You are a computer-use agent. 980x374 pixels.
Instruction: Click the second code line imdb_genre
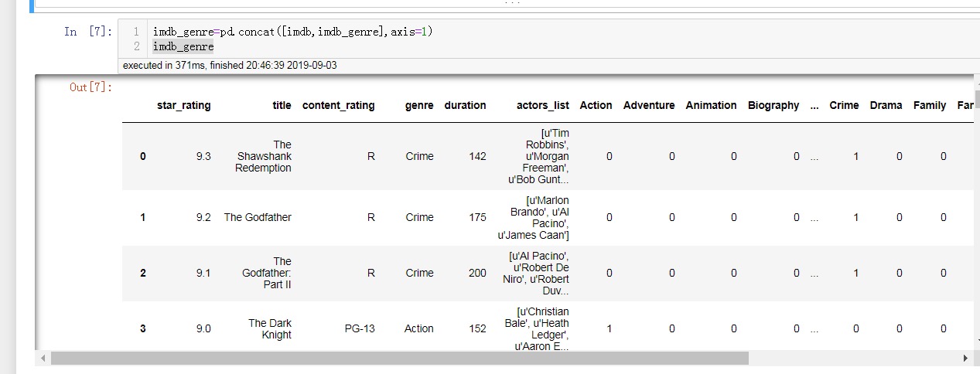tap(183, 47)
